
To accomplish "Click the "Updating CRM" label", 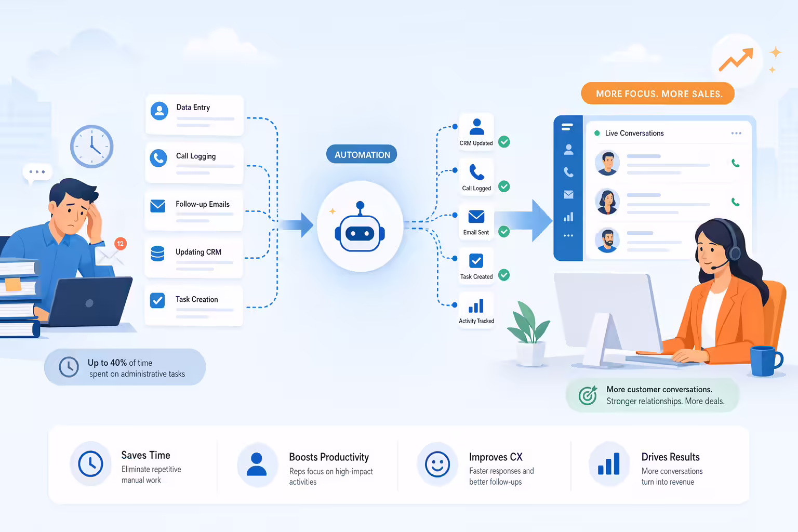I will [x=198, y=252].
